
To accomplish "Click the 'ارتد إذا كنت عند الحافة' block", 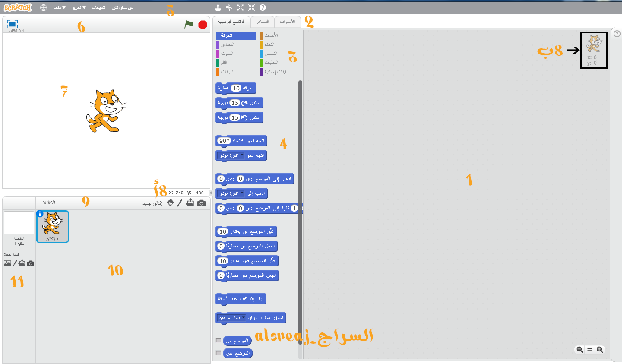I will (x=241, y=299).
